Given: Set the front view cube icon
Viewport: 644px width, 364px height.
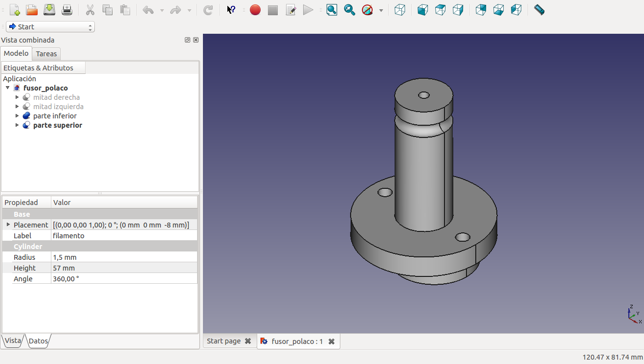Looking at the screenshot, I should coord(423,10).
